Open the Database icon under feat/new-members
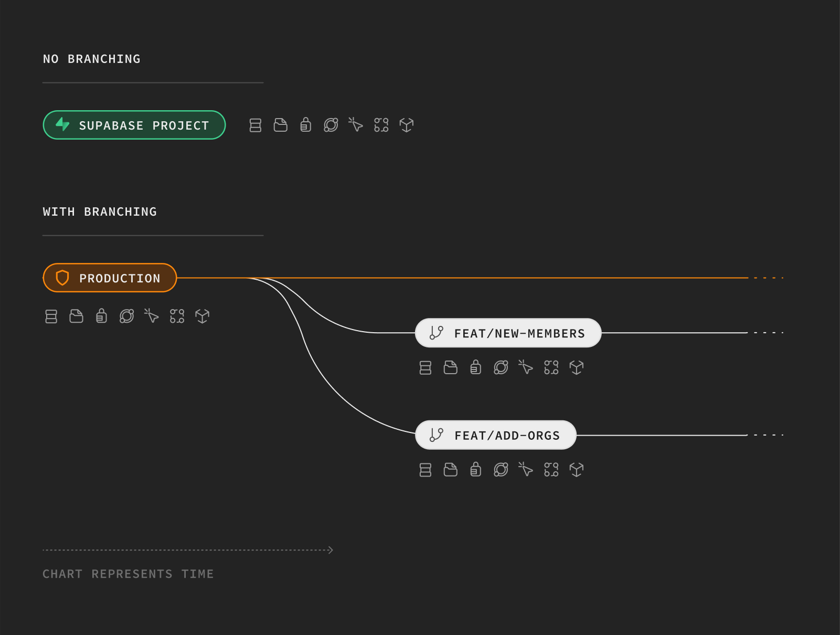The height and width of the screenshot is (635, 840). 426,368
